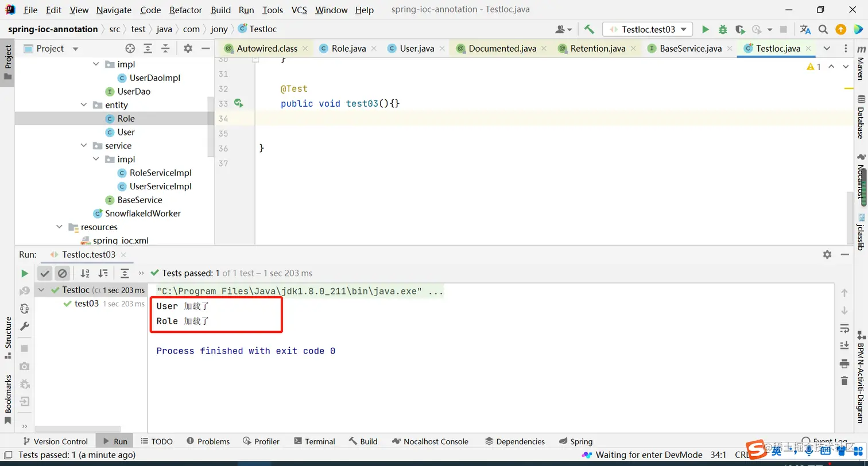The height and width of the screenshot is (466, 868).
Task: Run Testloc.test03 with the green play icon
Action: tap(706, 29)
